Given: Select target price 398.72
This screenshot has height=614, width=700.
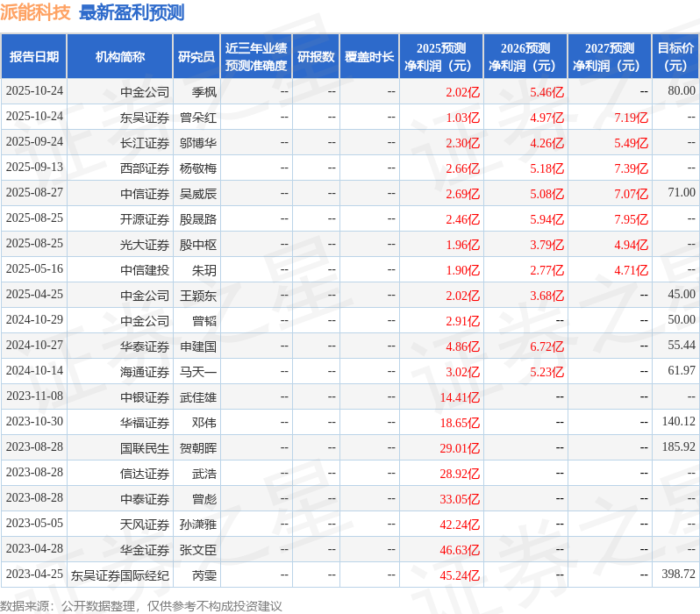Looking at the screenshot, I should (x=679, y=575).
